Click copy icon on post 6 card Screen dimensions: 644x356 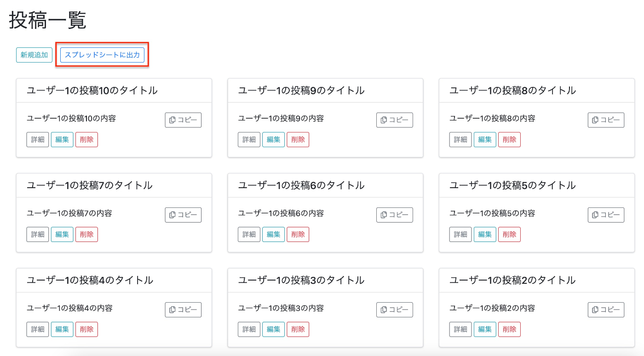click(384, 215)
